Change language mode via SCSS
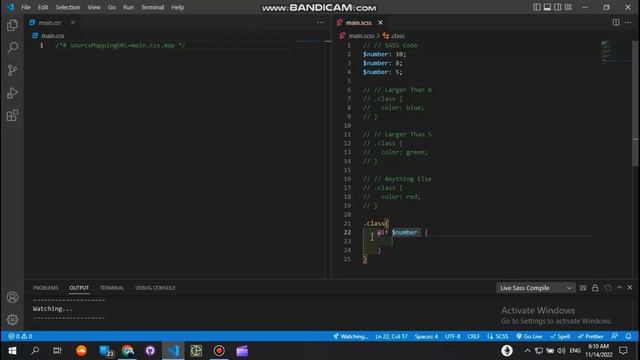 pos(498,336)
